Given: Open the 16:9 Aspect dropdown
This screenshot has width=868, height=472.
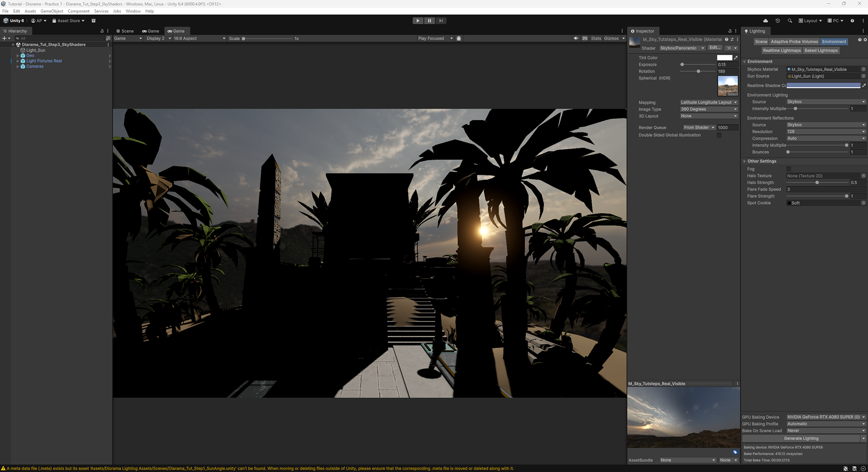Looking at the screenshot, I should pos(199,38).
